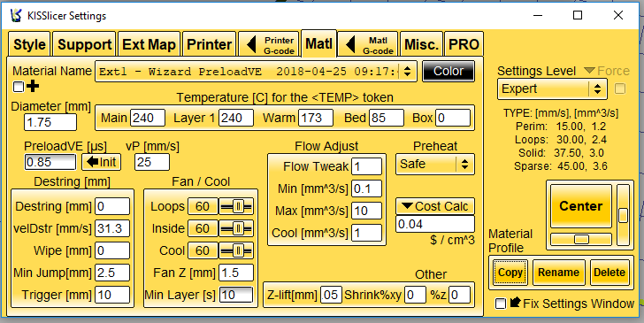Enable the Force checkbox next to Expert
644x323 pixels.
pos(620,88)
